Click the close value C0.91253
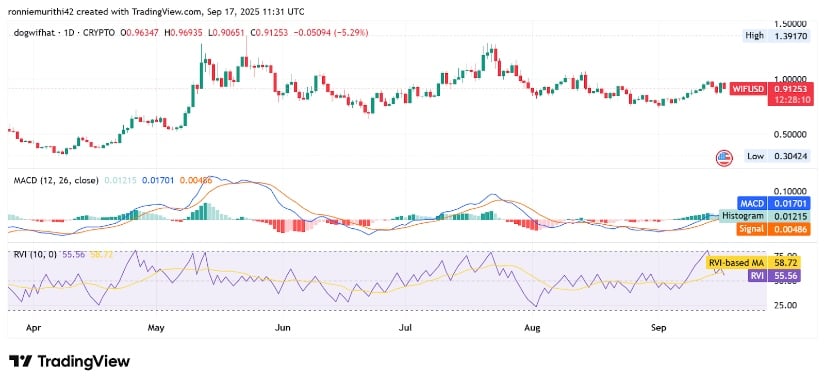The image size is (825, 384). click(269, 33)
